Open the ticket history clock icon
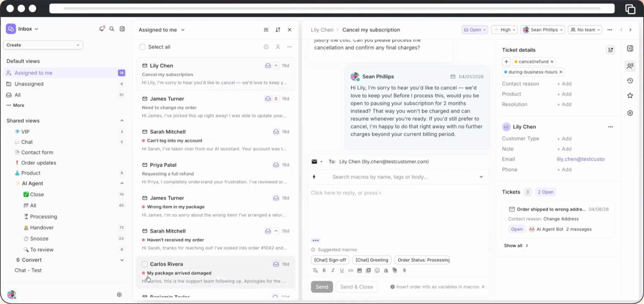 630,81
